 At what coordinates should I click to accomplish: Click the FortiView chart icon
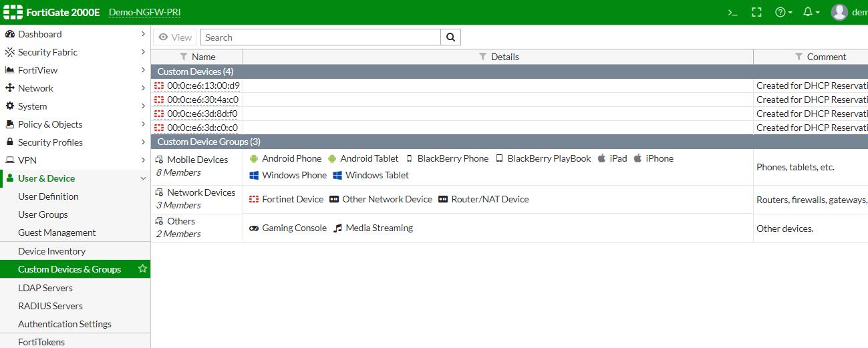click(10, 70)
